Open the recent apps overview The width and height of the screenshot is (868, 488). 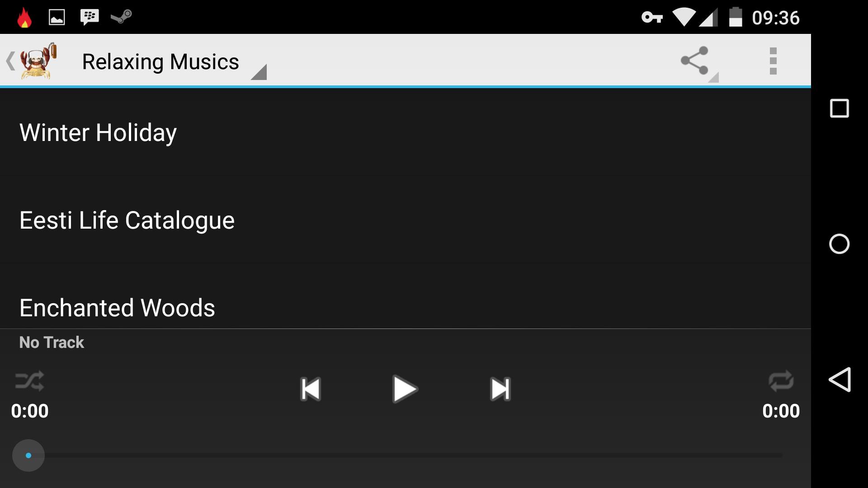tap(840, 108)
